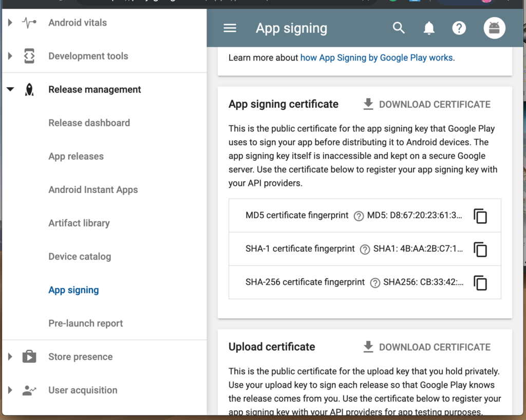Viewport: 526px width, 420px height.
Task: Copy the SHA-1 certificate fingerprint
Action: [x=480, y=250]
